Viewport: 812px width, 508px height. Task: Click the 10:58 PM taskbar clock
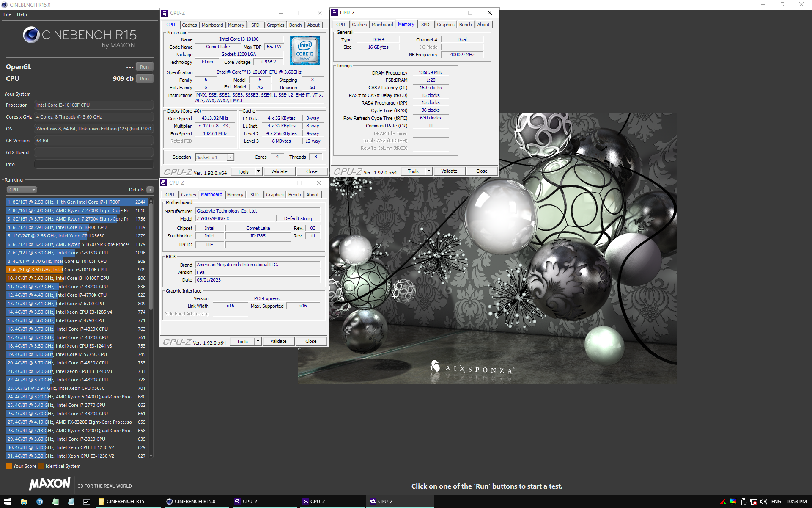click(796, 502)
